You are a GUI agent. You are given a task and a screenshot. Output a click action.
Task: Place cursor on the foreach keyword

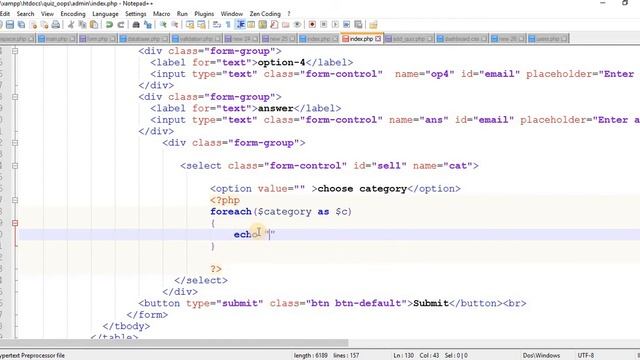(231, 212)
